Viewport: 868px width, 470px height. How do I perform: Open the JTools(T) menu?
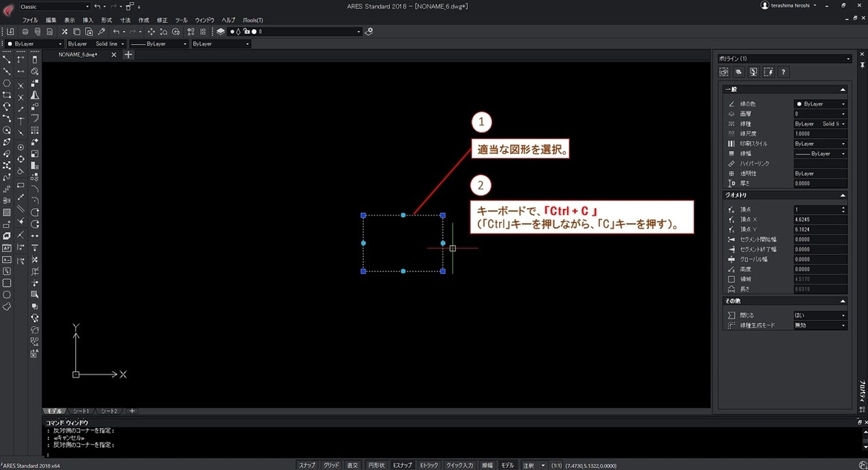[x=252, y=20]
